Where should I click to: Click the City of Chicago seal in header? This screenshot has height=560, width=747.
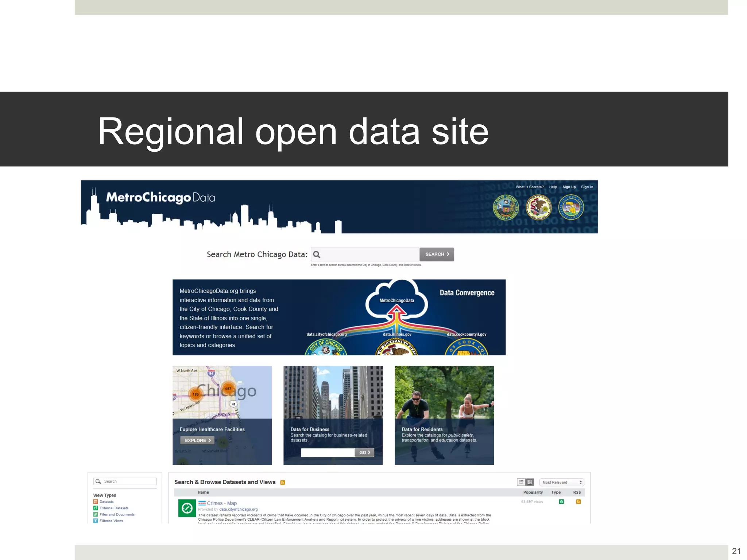click(506, 207)
